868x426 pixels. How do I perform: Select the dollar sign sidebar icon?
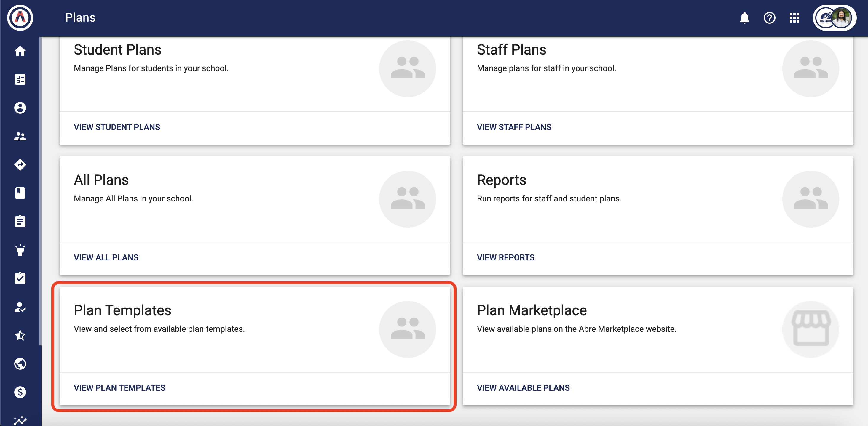[x=20, y=392]
